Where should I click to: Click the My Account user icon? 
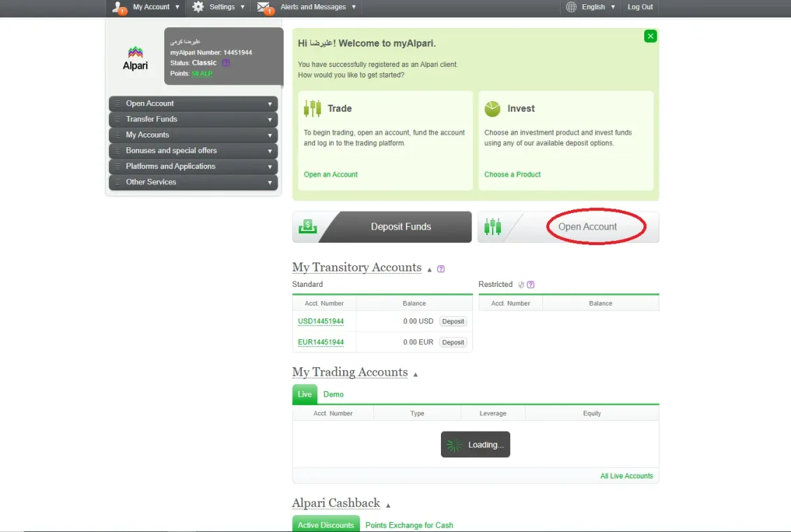click(119, 8)
